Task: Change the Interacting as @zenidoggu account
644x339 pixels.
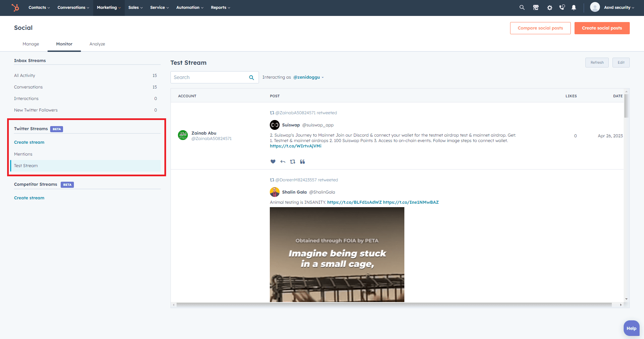Action: [x=308, y=77]
